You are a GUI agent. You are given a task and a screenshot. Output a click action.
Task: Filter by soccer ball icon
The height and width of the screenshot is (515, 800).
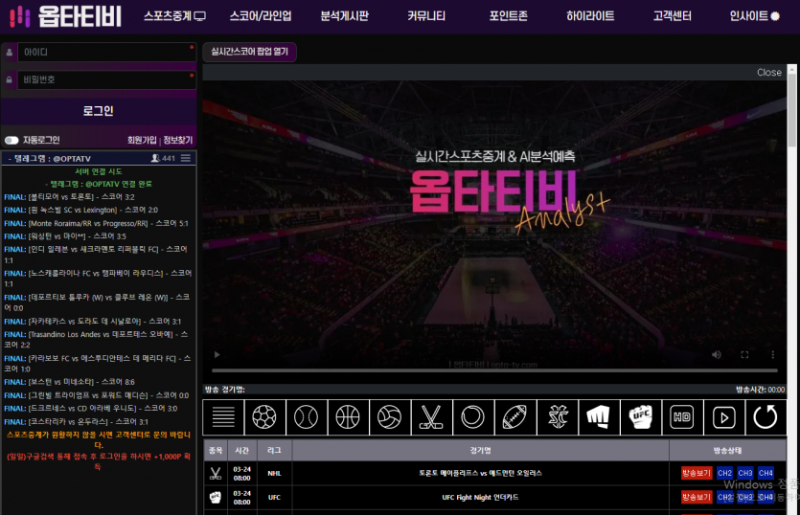pyautogui.click(x=264, y=417)
